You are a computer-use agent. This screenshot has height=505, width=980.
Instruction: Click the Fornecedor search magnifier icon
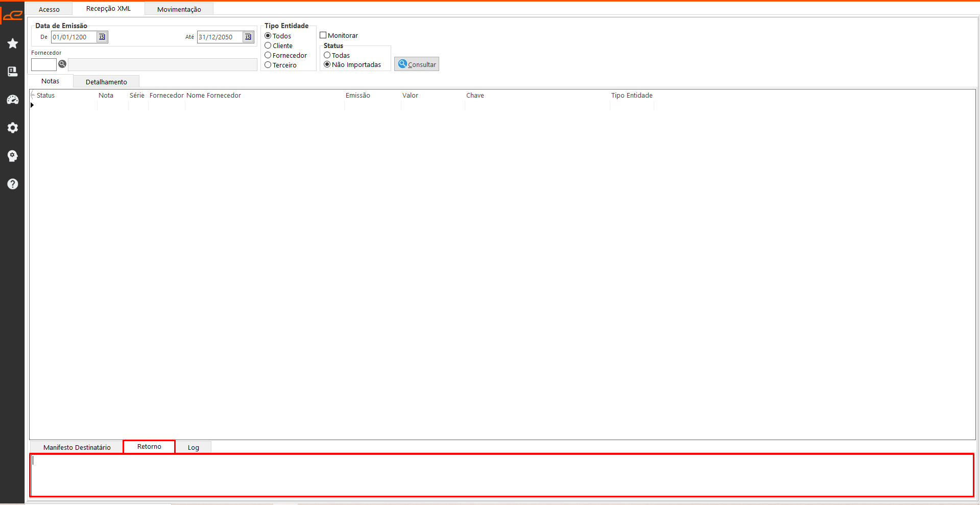(x=62, y=64)
